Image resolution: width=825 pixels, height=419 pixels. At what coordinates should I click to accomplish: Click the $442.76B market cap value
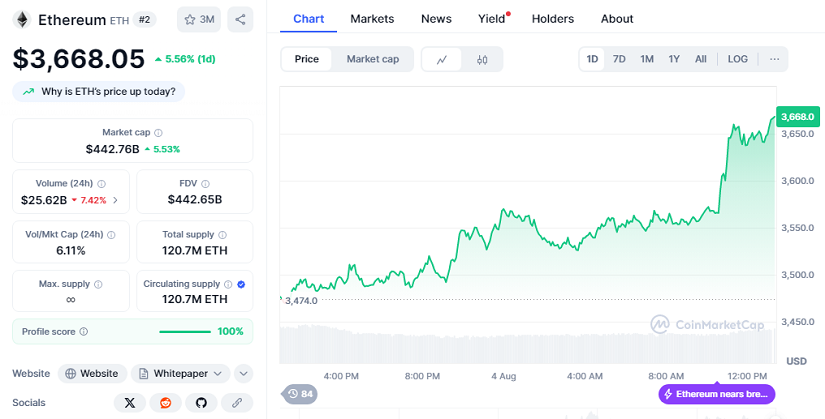(113, 149)
